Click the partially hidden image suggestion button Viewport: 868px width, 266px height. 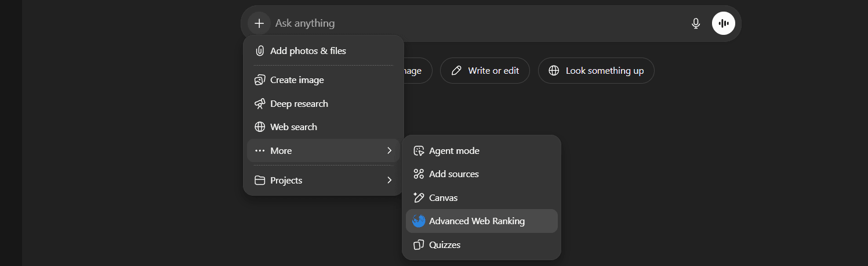pyautogui.click(x=418, y=71)
